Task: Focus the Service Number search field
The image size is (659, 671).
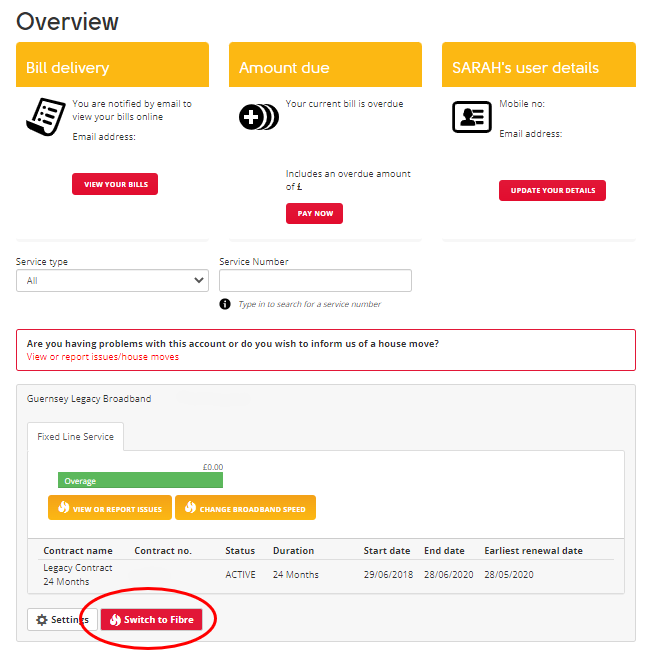Action: coord(315,281)
